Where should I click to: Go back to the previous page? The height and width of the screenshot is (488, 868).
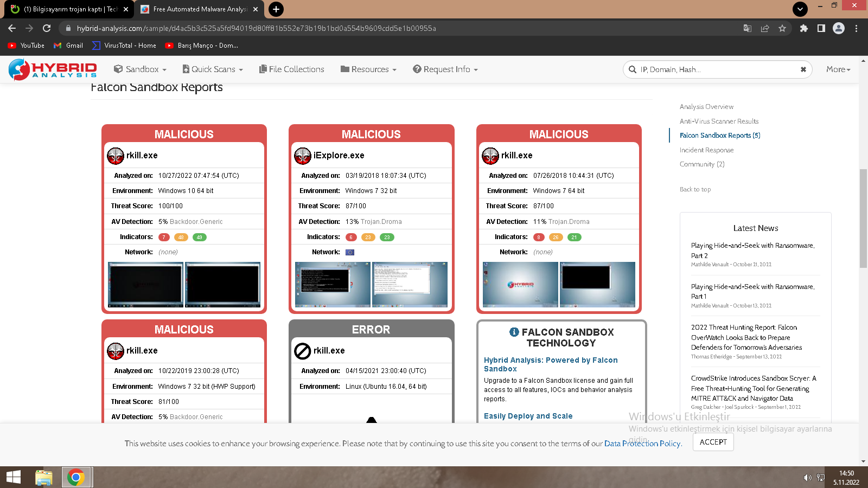pos(12,28)
